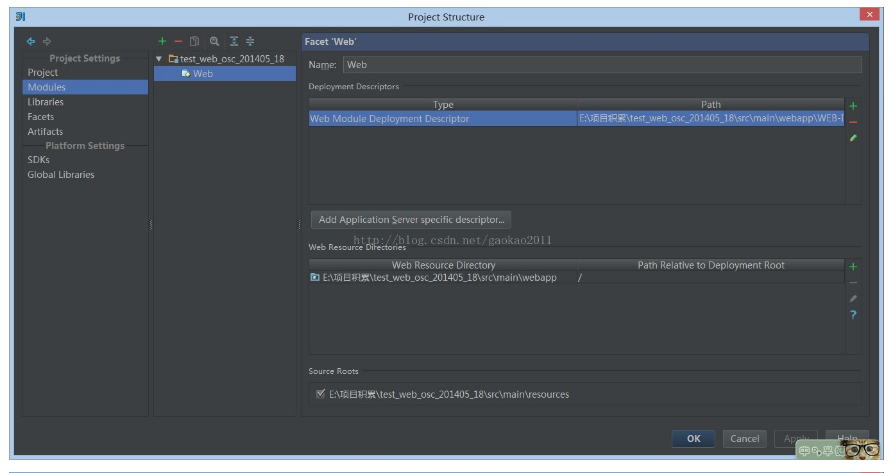896x473 pixels.
Task: Click descriptor path cell ending WEB-I
Action: click(711, 118)
